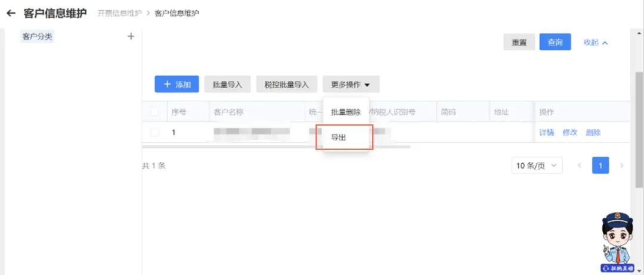Collapse filters with 收起 chevron
The height and width of the screenshot is (275, 644).
tap(596, 42)
